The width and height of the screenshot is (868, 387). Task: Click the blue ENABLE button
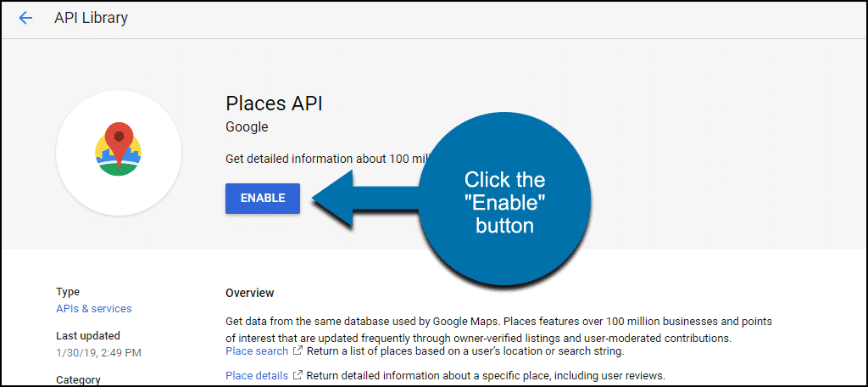[x=263, y=198]
